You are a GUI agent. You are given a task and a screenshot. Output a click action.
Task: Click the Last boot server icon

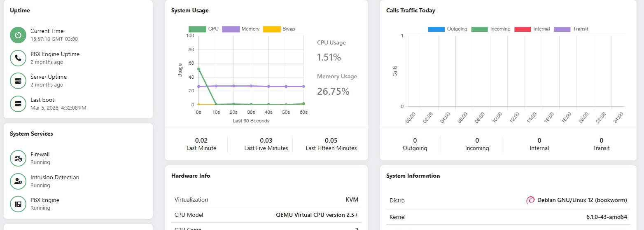pos(18,104)
